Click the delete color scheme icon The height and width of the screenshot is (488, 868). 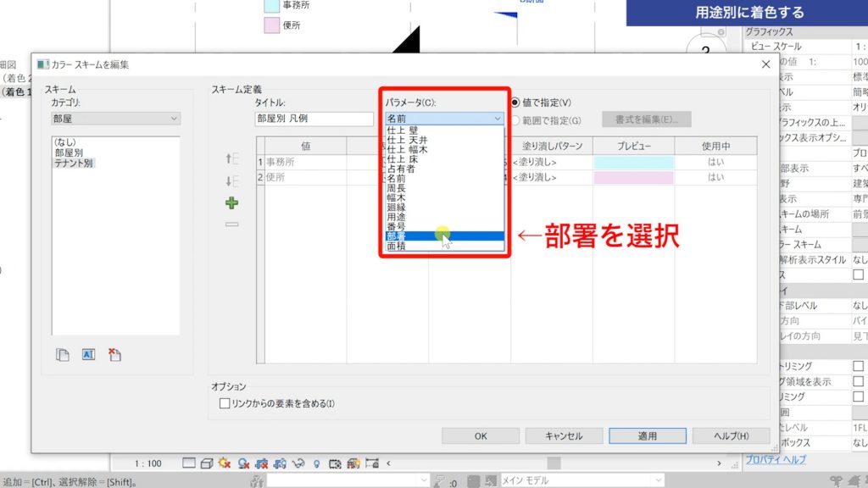click(114, 356)
